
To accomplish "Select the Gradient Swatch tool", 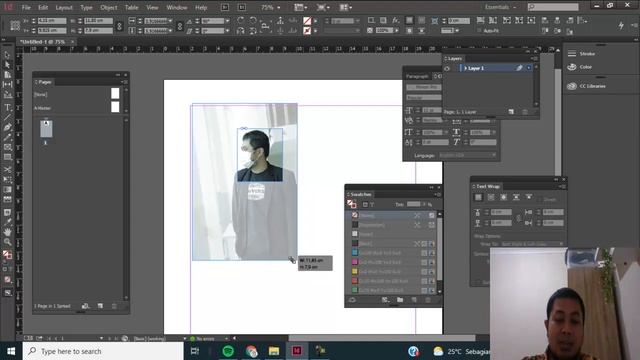I will 7,189.
